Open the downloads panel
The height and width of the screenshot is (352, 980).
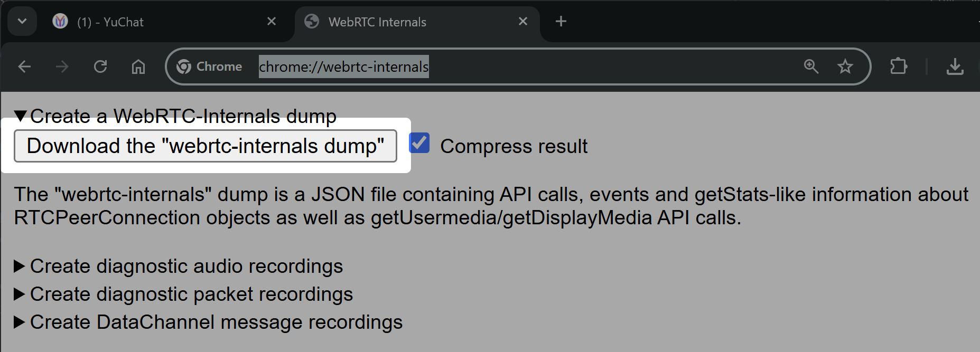pyautogui.click(x=955, y=66)
